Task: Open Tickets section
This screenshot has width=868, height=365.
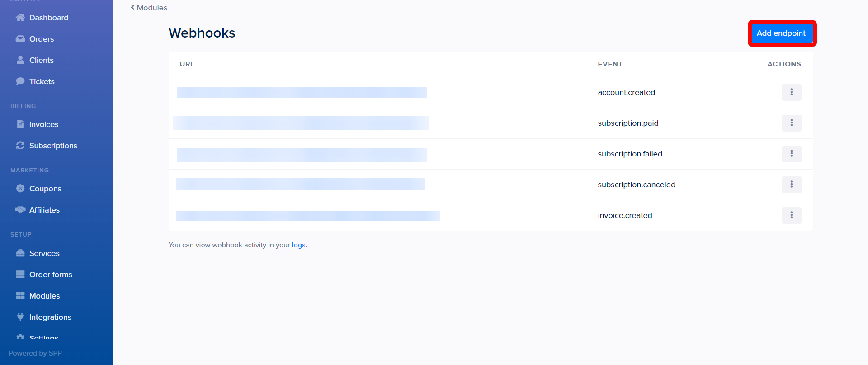Action: click(42, 81)
